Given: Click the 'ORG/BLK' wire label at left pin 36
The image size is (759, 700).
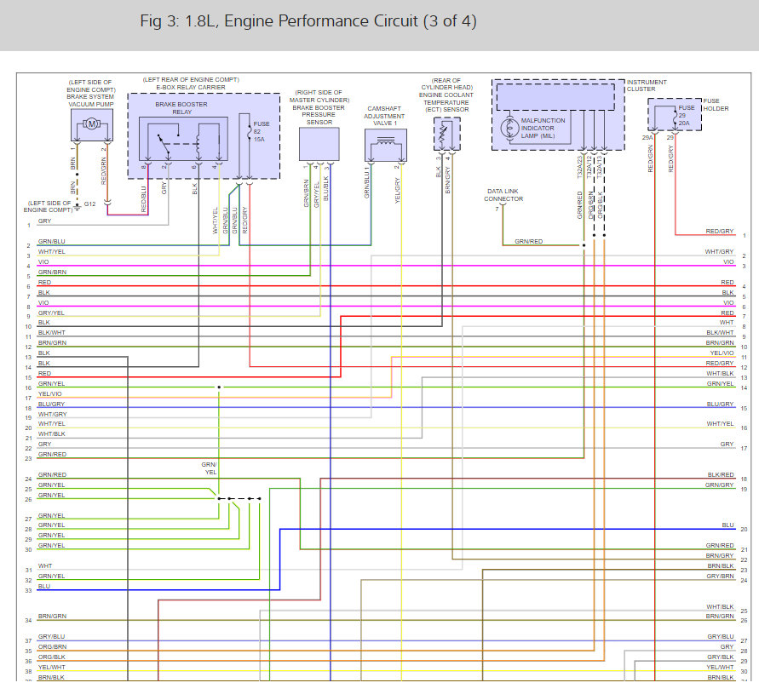Looking at the screenshot, I should coord(52,657).
